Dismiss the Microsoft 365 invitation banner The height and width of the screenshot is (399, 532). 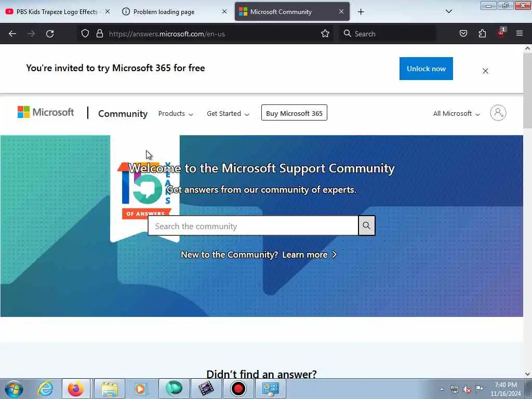pyautogui.click(x=485, y=71)
